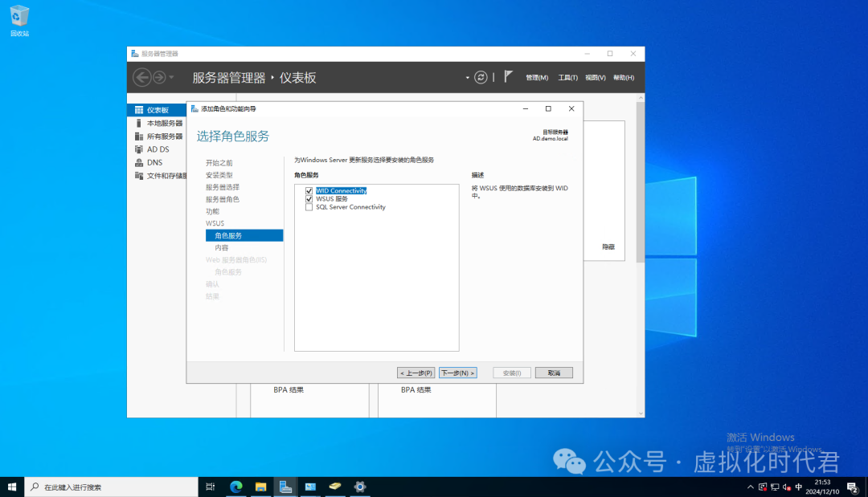Open the Recycle Bin desktop icon
The width and height of the screenshot is (868, 497).
(19, 21)
